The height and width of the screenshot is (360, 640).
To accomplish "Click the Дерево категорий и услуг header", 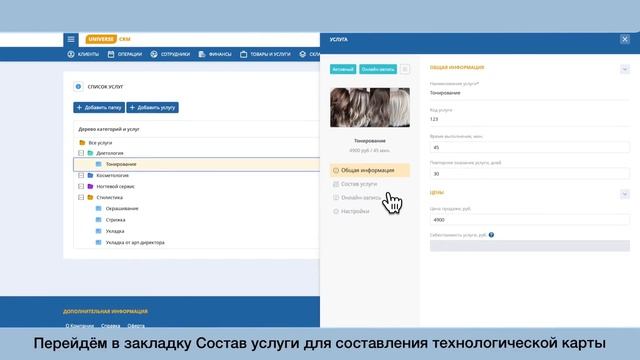I will coord(109,129).
